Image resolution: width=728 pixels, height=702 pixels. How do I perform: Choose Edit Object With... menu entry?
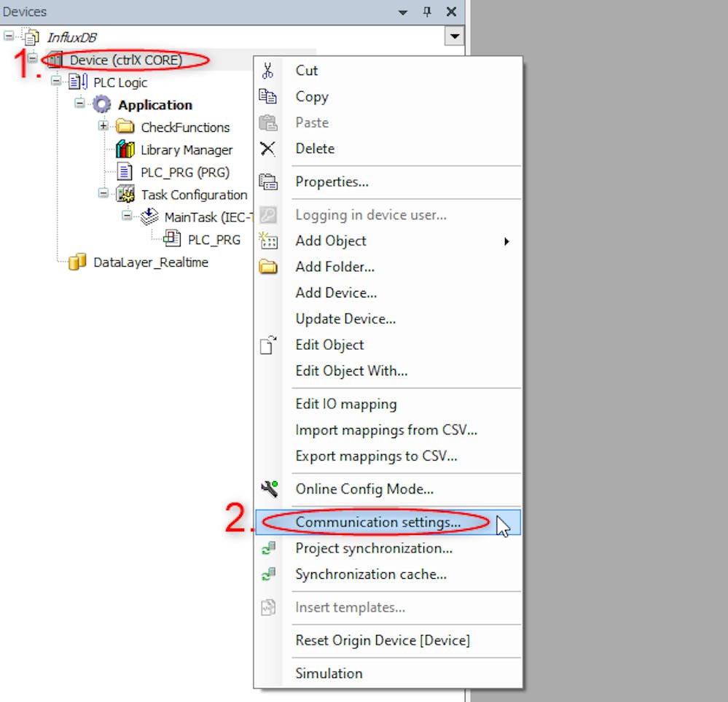(x=388, y=371)
